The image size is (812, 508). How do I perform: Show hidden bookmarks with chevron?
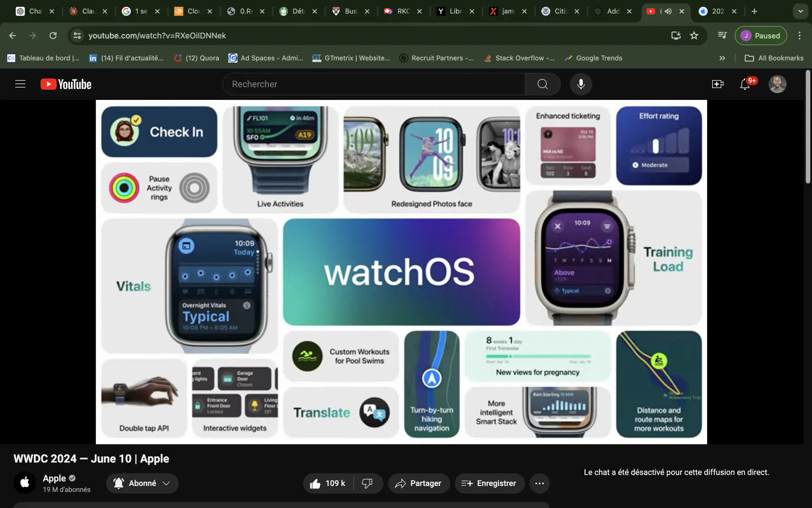[722, 58]
